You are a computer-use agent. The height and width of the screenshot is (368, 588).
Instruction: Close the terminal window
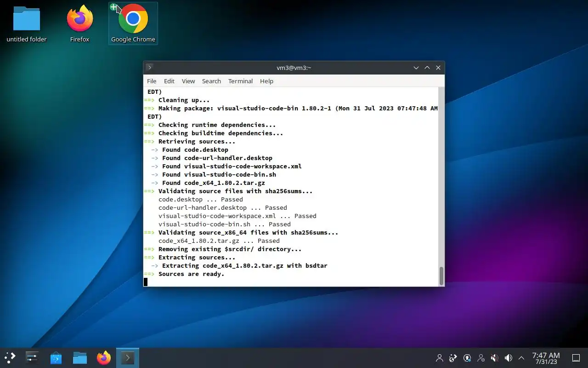tap(438, 68)
